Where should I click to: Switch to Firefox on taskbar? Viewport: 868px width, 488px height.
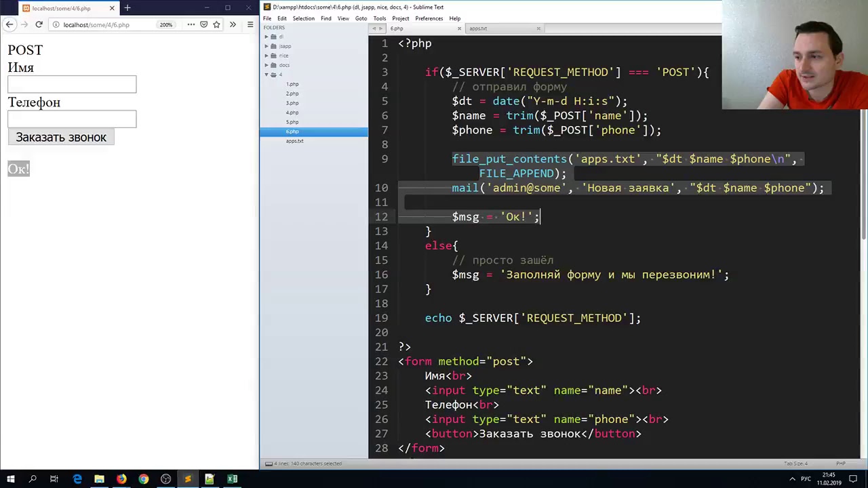click(121, 479)
